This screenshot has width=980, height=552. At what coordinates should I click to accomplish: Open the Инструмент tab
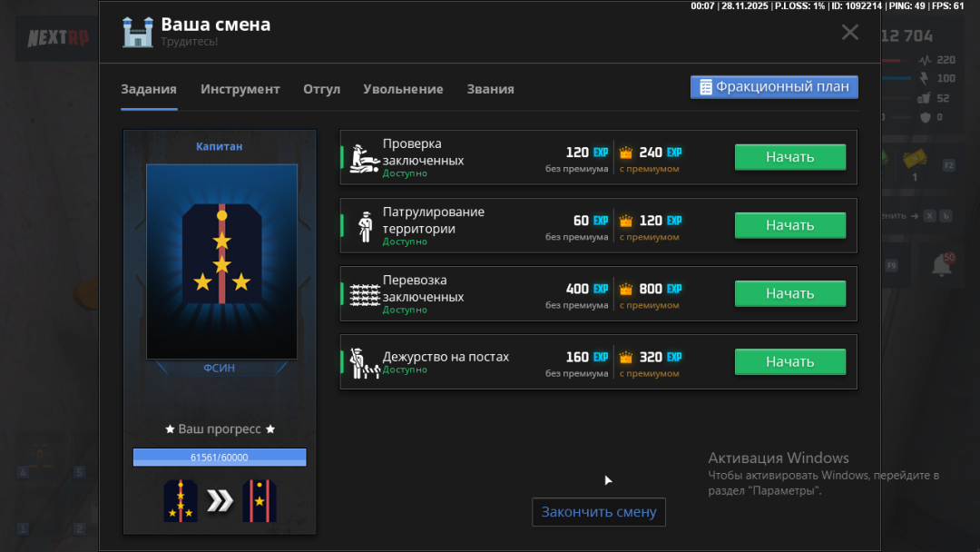coord(240,89)
